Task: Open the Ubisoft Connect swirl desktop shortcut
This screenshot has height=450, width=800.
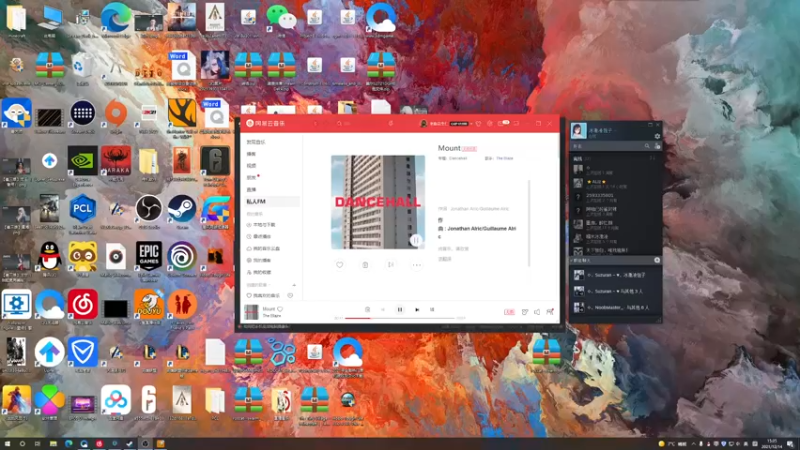Action: pyautogui.click(x=182, y=259)
